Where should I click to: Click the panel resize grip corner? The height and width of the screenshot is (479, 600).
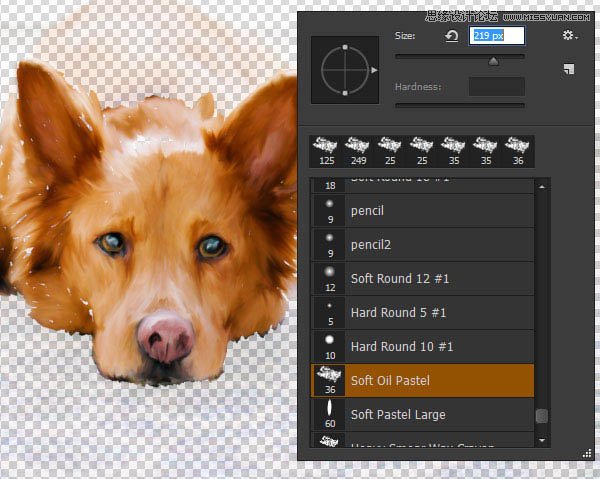[587, 454]
